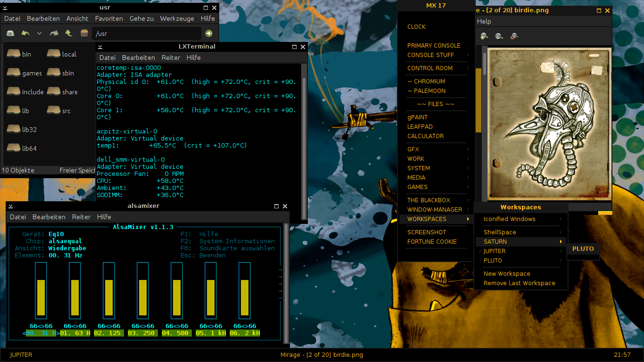Click the Mirage task in the bottom bar
The width and height of the screenshot is (644, 362).
point(322,355)
